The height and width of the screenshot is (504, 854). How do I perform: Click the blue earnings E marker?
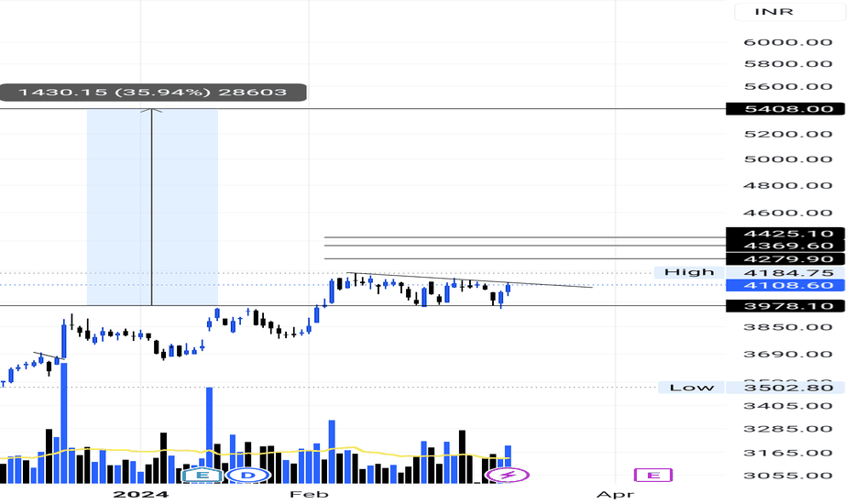[x=203, y=475]
